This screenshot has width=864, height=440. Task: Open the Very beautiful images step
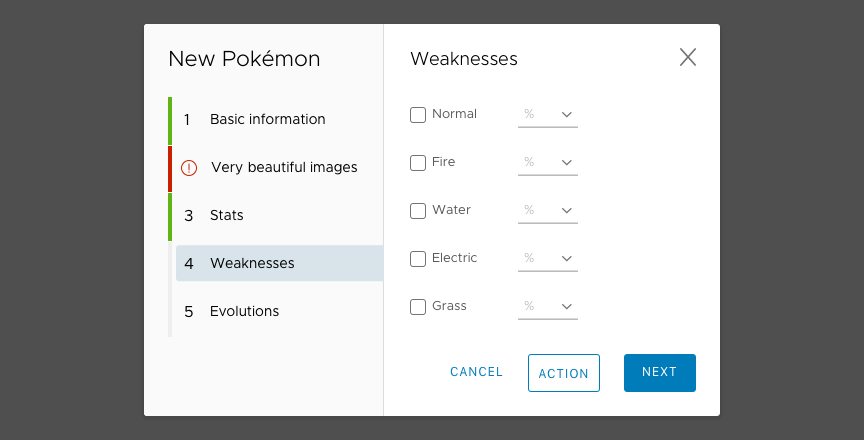[x=284, y=167]
